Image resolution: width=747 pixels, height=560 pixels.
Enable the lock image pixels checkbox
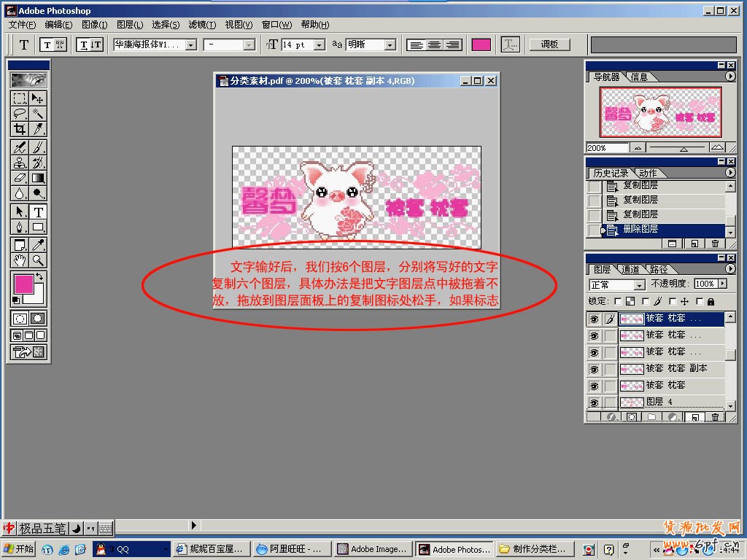646,301
